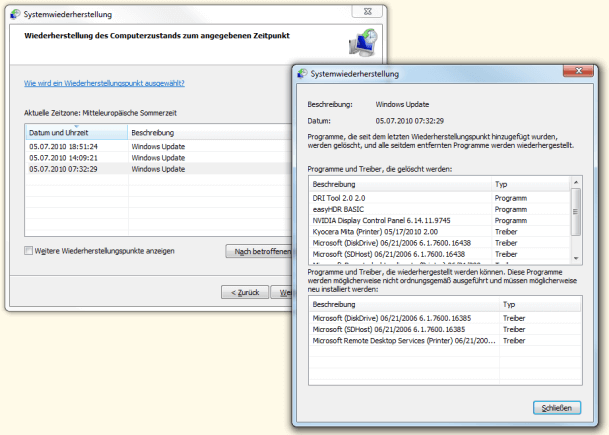Image resolution: width=609 pixels, height=435 pixels.
Task: Click 'Programm' type cell of easyHDR BASIC
Action: (511, 209)
